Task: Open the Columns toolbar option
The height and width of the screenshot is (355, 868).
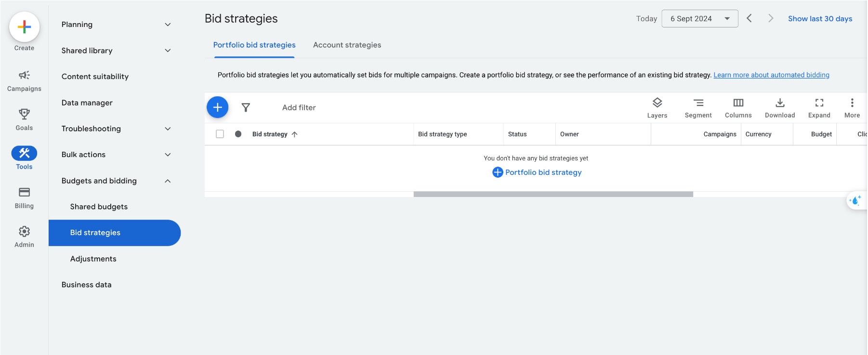Action: [x=738, y=108]
